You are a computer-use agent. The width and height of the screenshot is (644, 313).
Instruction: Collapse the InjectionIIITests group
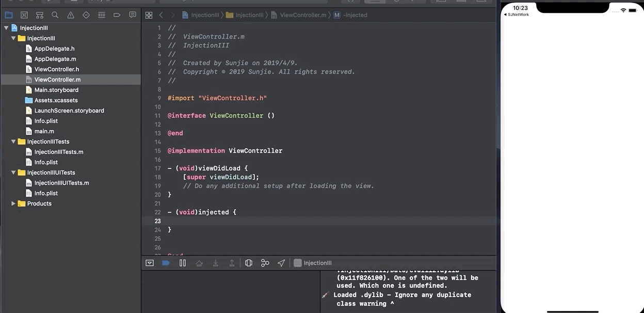[13, 142]
